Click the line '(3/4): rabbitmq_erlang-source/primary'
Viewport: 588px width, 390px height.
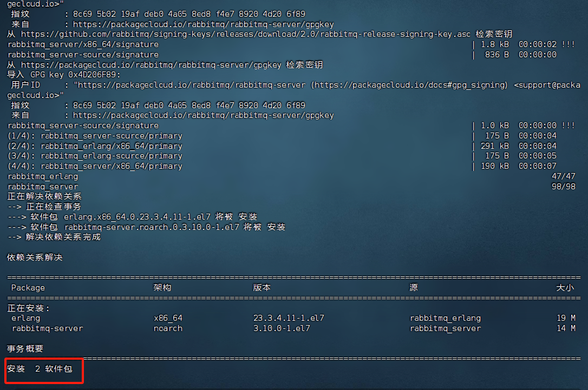pyautogui.click(x=95, y=156)
